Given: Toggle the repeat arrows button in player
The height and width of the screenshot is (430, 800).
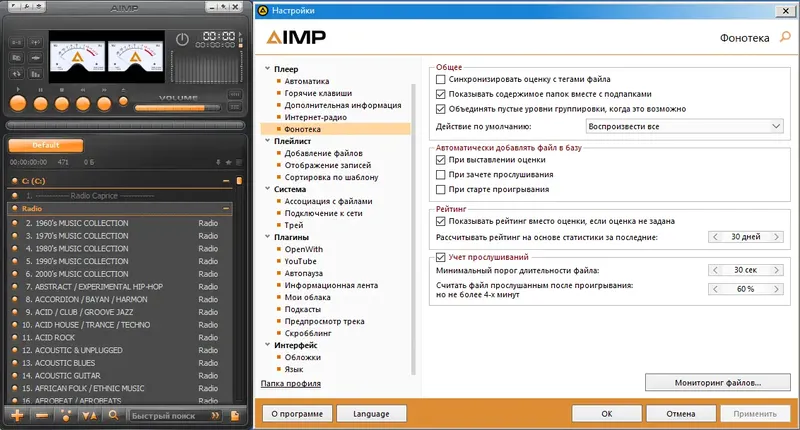Looking at the screenshot, I should [17, 73].
